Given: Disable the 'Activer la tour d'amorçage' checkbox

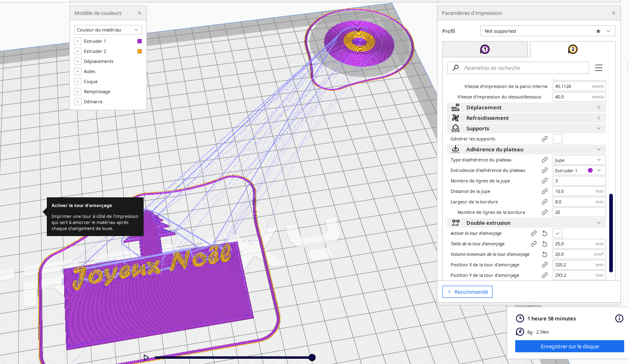Looking at the screenshot, I should [x=558, y=233].
